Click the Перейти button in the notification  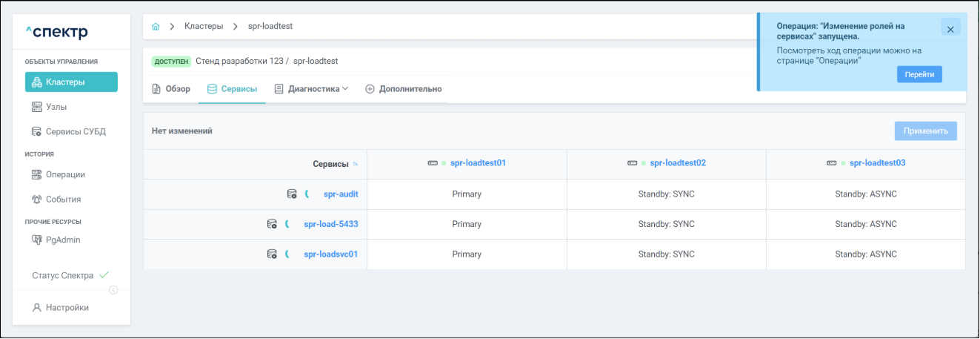pos(919,74)
